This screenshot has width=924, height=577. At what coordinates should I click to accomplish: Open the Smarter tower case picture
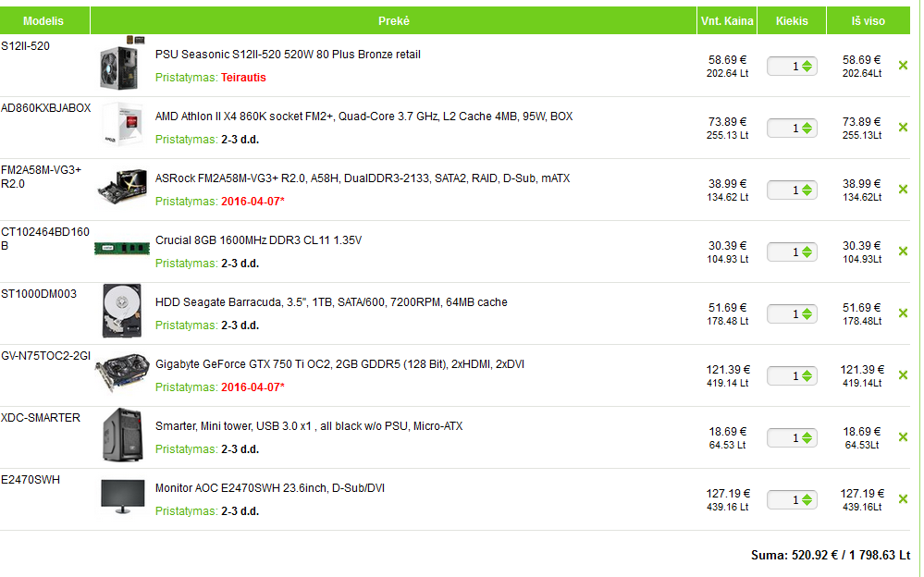[123, 435]
